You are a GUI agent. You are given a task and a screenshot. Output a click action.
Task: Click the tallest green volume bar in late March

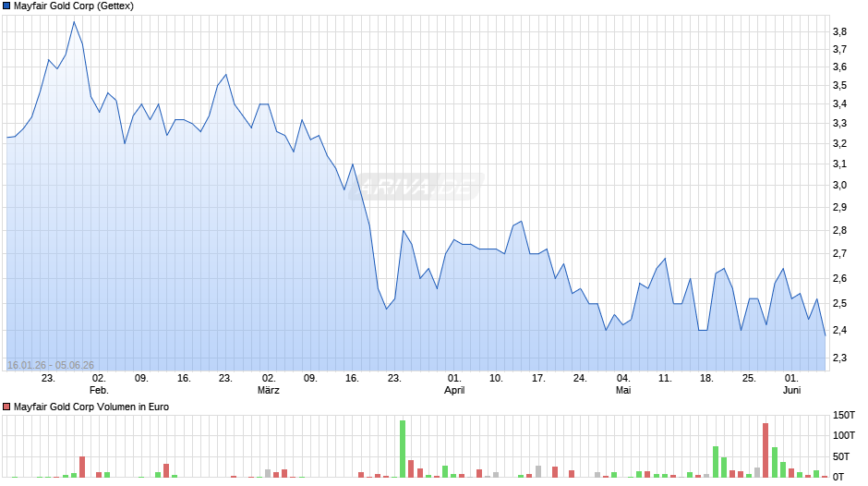tap(403, 449)
